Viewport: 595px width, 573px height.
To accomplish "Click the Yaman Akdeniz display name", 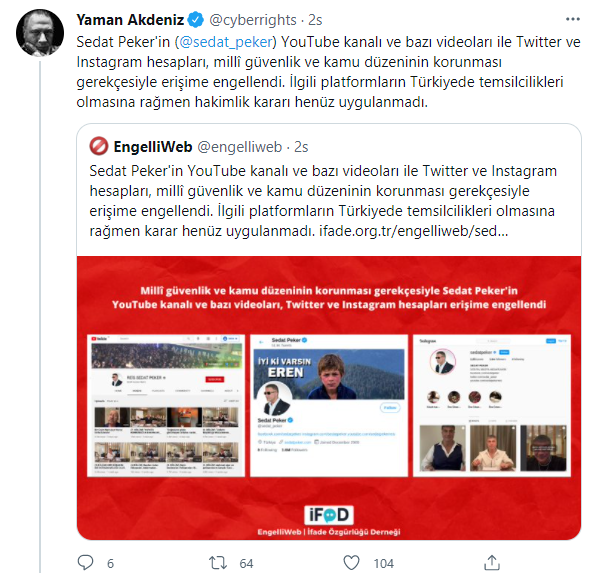I will click(130, 20).
